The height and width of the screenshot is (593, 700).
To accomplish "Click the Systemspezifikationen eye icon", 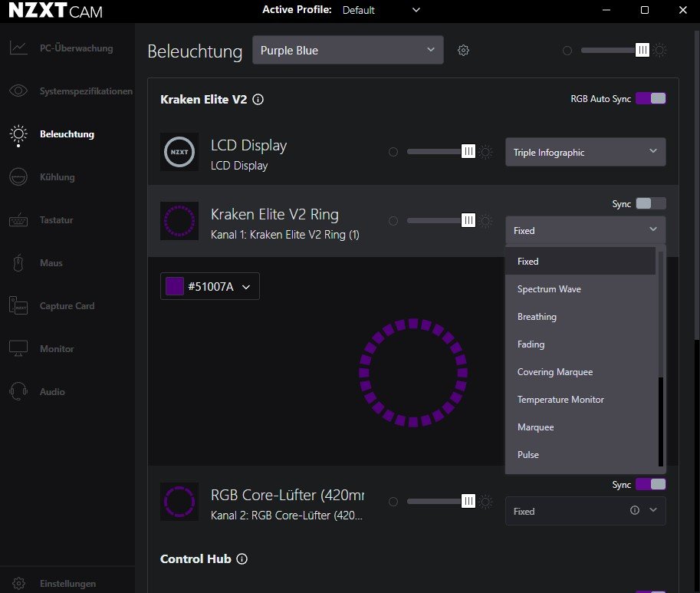I will (18, 91).
